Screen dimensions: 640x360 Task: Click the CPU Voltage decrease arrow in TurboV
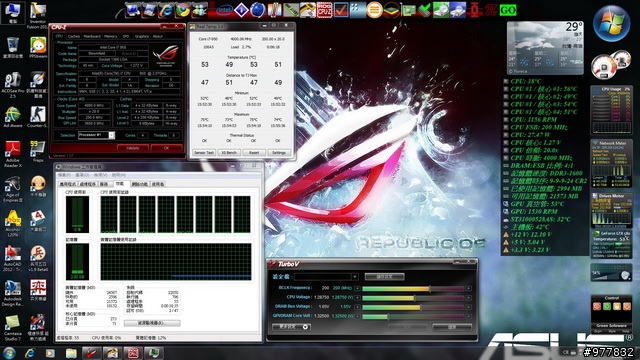click(x=358, y=298)
